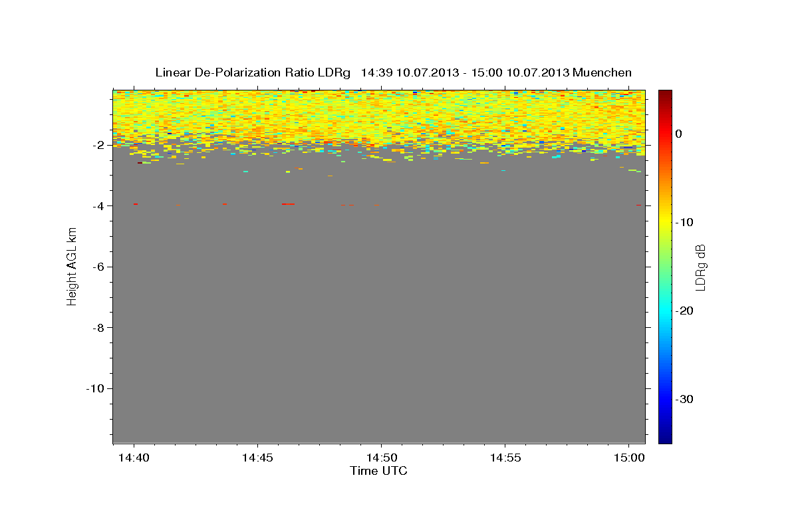Select the 15:00 time tick label
This screenshot has height=532, width=798.
click(x=628, y=458)
